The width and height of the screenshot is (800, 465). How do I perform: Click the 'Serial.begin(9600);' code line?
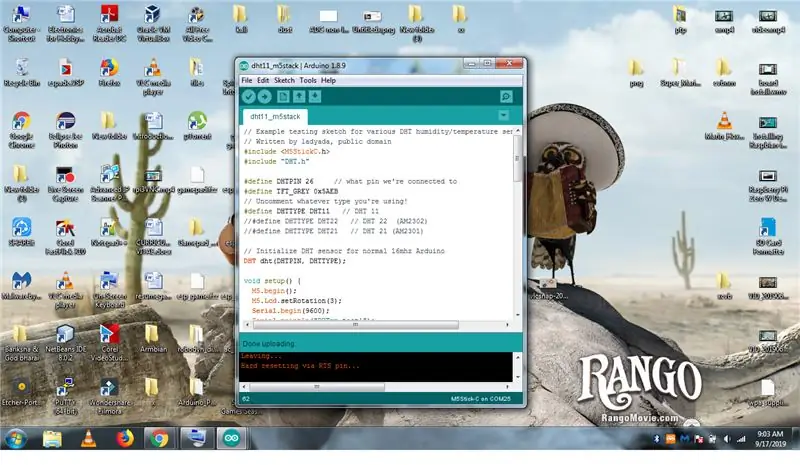click(x=290, y=310)
